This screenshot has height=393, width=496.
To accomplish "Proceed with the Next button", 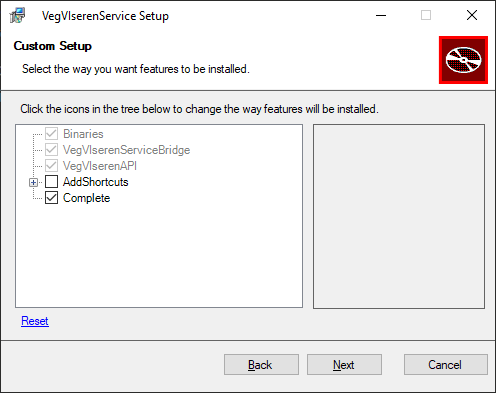I will 344,365.
